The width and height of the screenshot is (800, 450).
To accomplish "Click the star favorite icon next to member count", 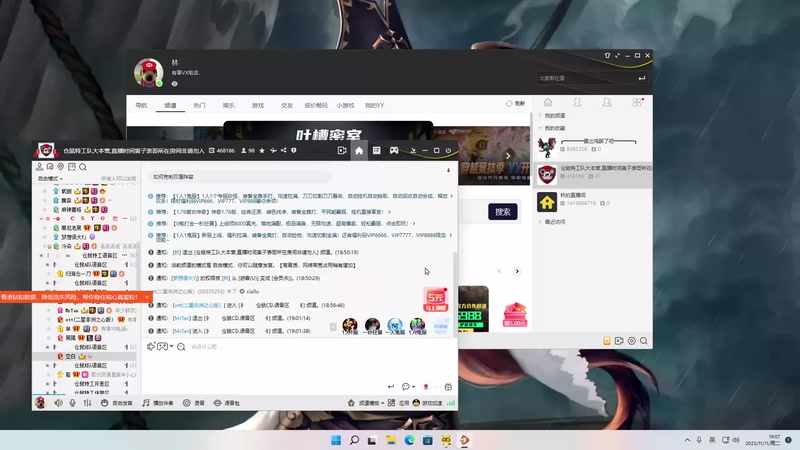I will [262, 151].
